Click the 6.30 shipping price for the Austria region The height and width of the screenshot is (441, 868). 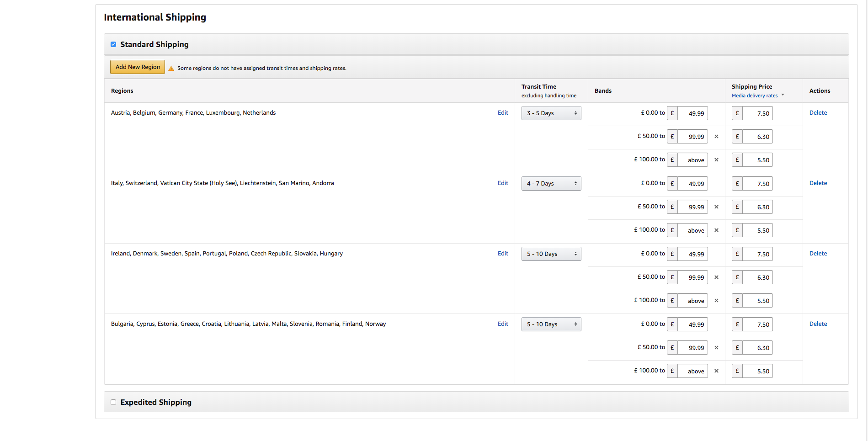(757, 137)
